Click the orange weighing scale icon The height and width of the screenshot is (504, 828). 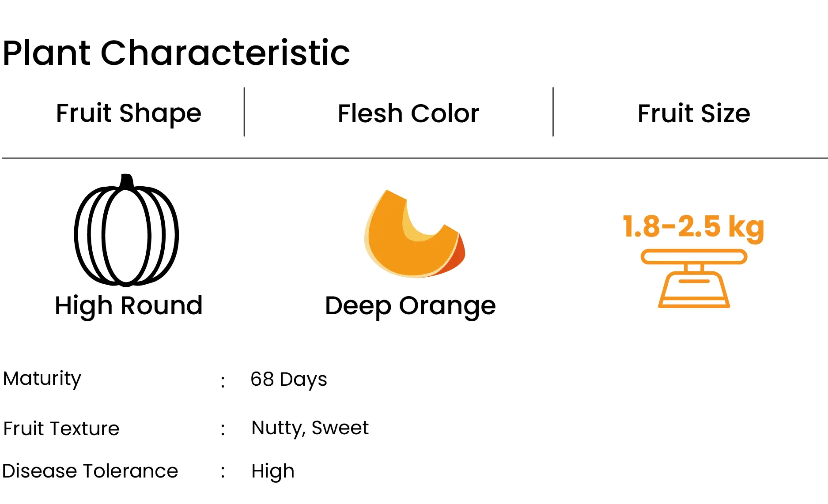click(x=694, y=278)
